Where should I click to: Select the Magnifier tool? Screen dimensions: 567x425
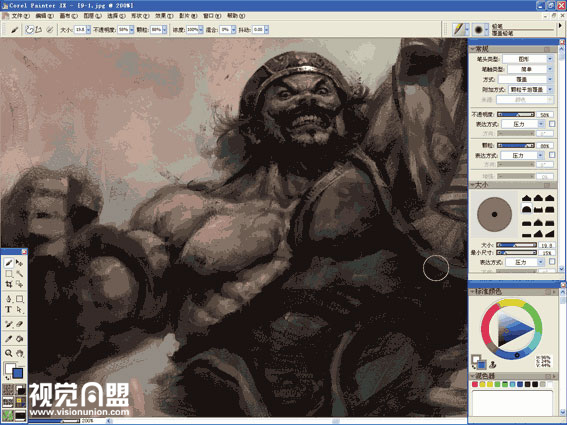(x=8, y=353)
